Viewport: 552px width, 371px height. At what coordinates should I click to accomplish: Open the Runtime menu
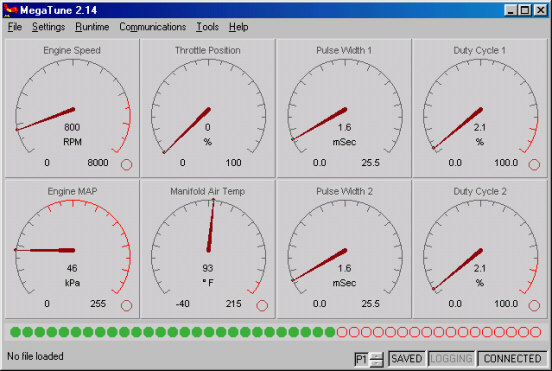click(x=92, y=27)
